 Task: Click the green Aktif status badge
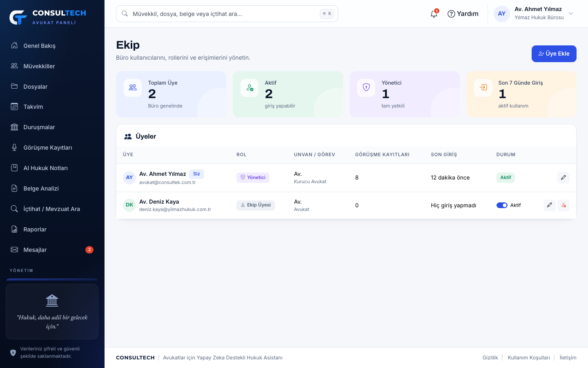[x=506, y=177]
